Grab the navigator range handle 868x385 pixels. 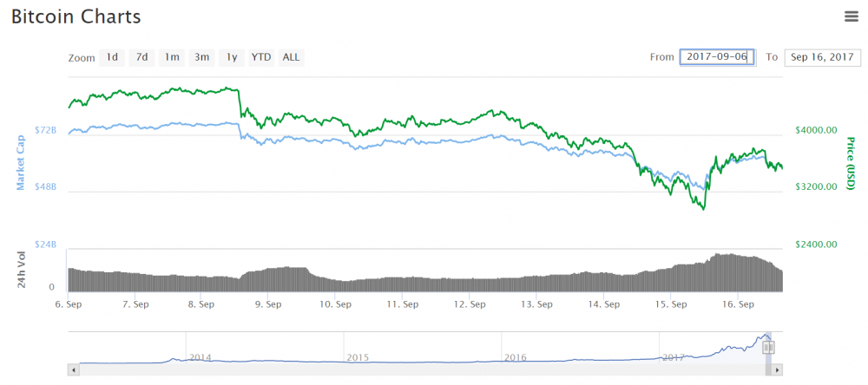point(768,348)
